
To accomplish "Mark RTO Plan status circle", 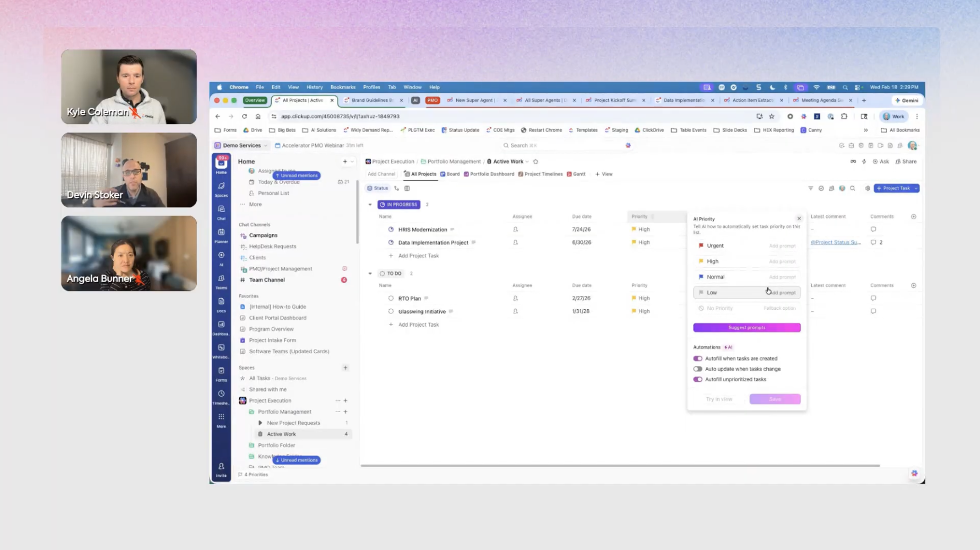I will pos(391,299).
